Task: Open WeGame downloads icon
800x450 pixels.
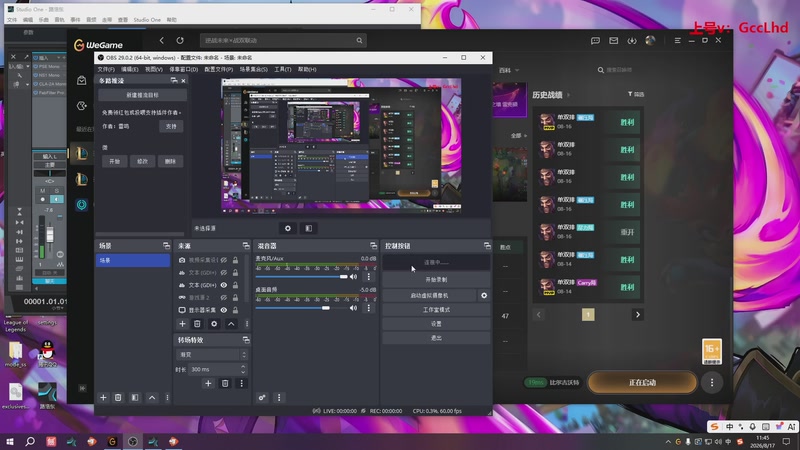Action: [632, 40]
